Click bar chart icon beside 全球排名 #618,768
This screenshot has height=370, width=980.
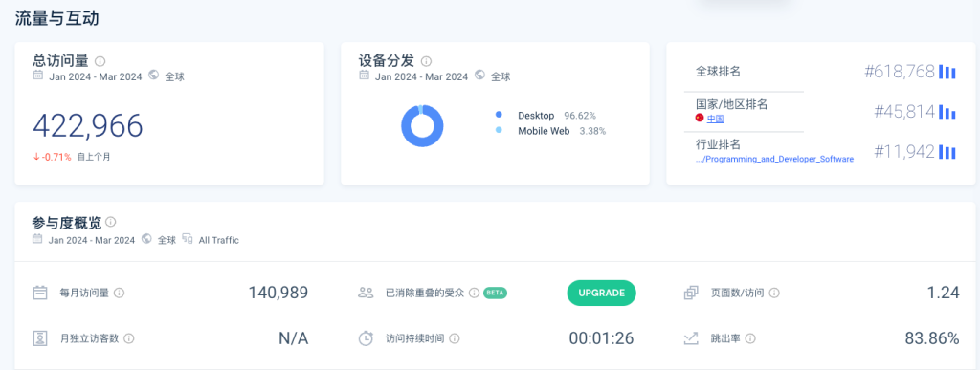click(x=947, y=72)
